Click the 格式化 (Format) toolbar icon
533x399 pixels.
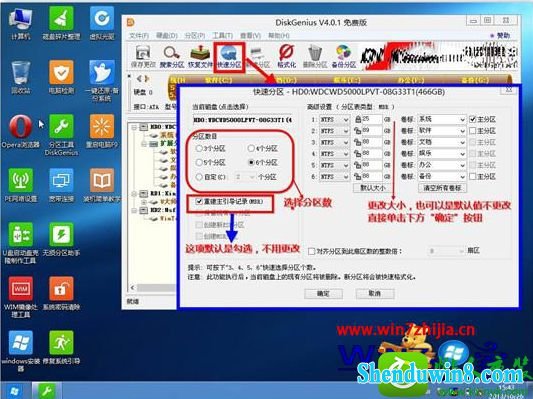coord(286,56)
